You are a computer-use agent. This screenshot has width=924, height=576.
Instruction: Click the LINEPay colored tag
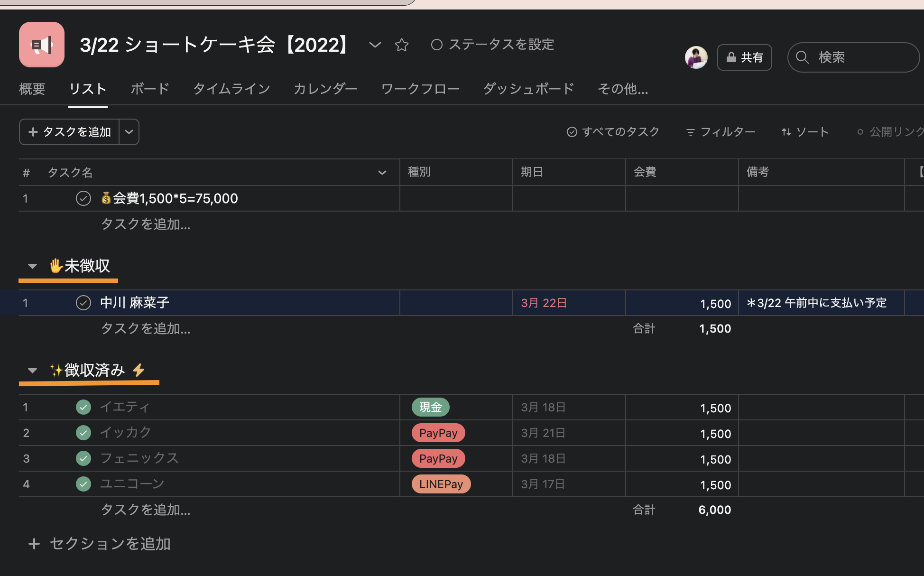pos(441,484)
